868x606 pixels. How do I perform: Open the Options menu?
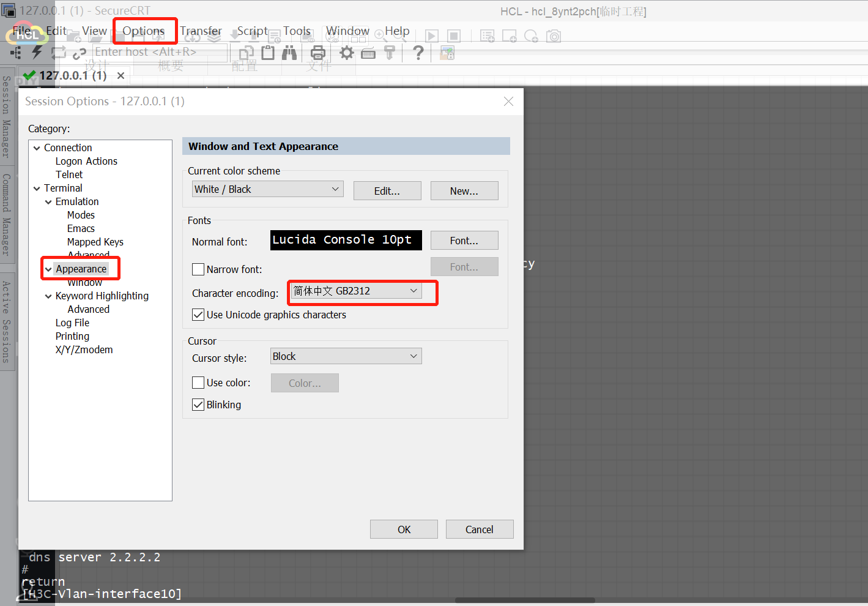tap(143, 31)
